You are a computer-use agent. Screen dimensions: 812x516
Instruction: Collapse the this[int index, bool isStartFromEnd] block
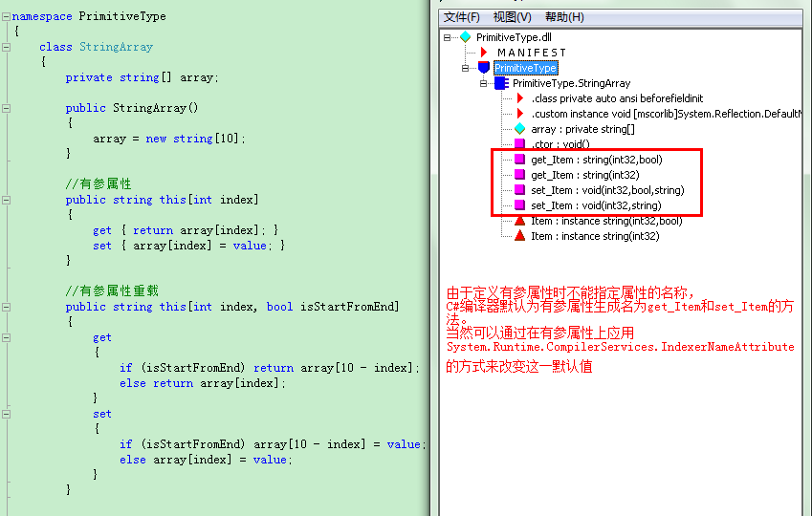(x=6, y=307)
